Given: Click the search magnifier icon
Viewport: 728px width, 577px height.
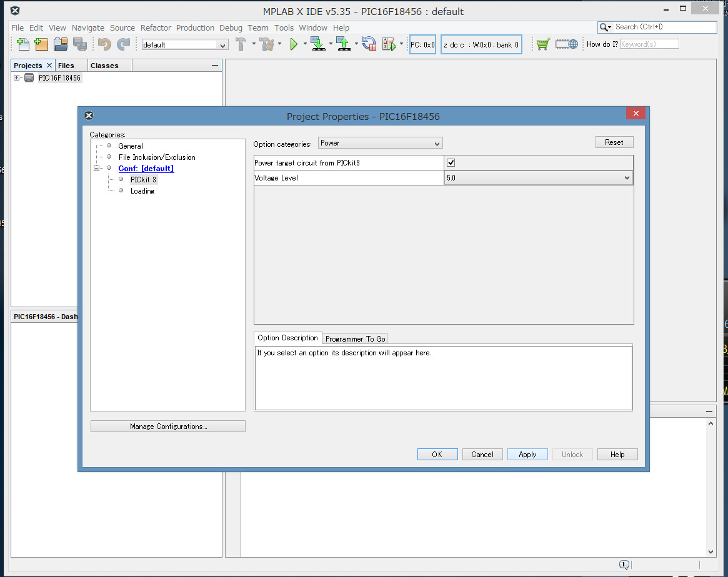Looking at the screenshot, I should 604,27.
